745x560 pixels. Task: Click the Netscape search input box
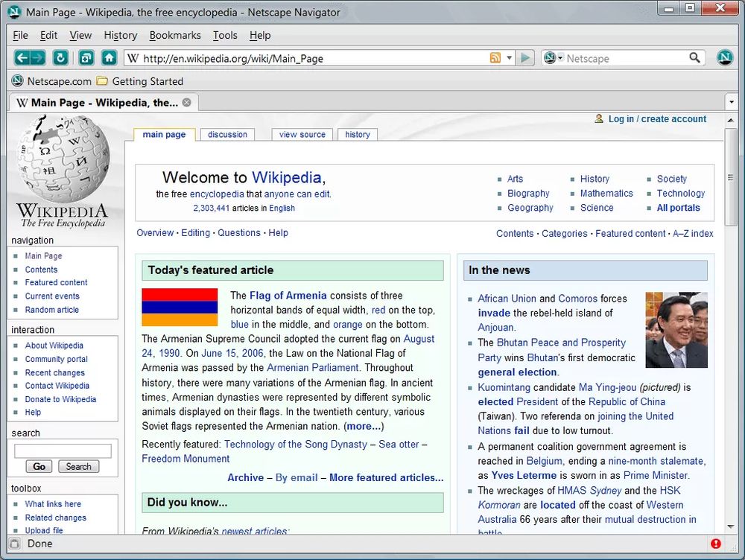(626, 58)
